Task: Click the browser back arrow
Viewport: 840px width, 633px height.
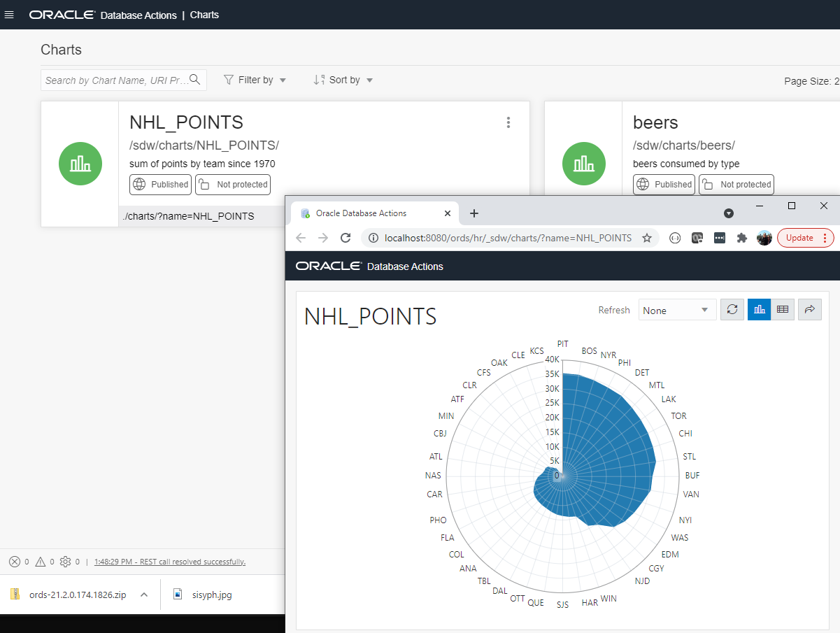Action: pos(301,238)
